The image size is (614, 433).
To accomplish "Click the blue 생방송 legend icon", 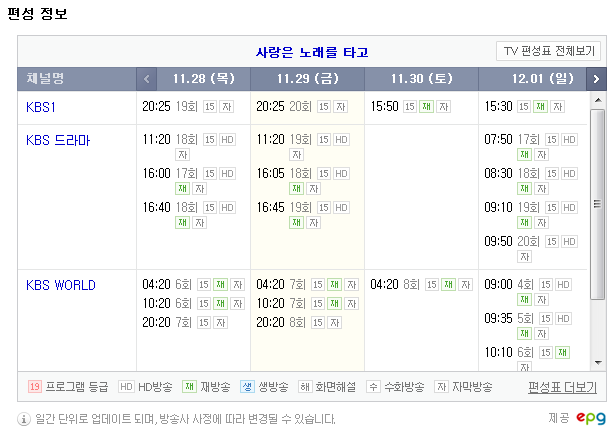I will (x=247, y=387).
